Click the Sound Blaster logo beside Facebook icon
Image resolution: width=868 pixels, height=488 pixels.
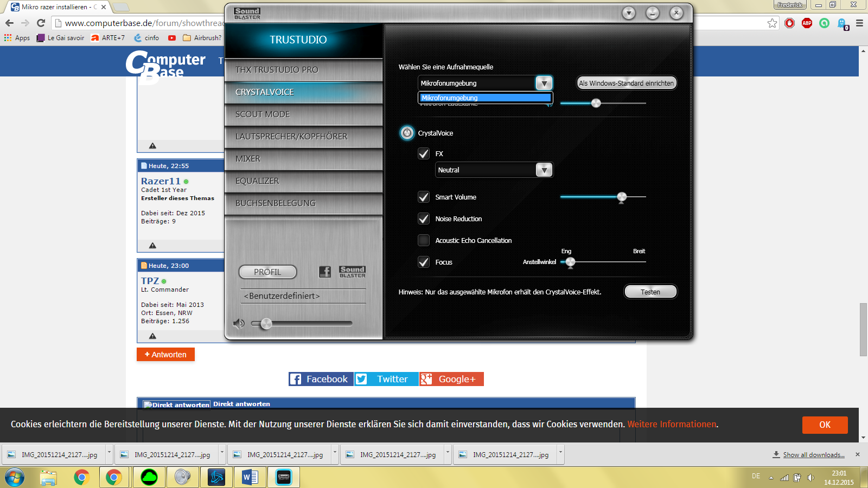[352, 272]
